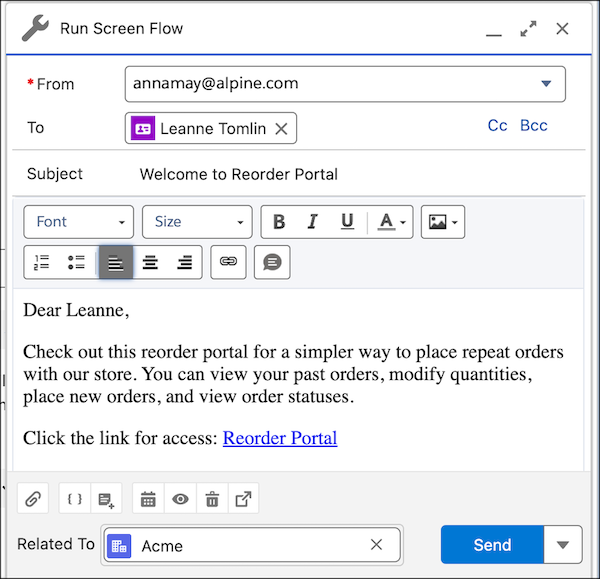
Task: Add Bcc recipients
Action: pyautogui.click(x=534, y=126)
